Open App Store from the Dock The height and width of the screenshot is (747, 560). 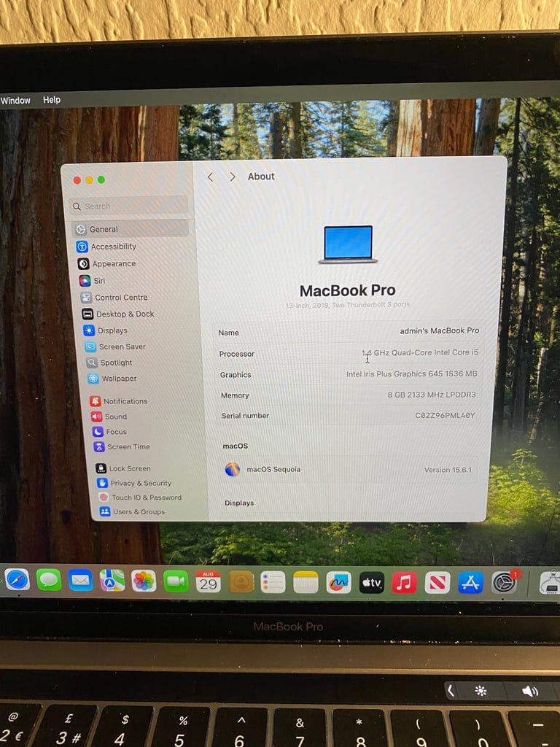[x=470, y=583]
